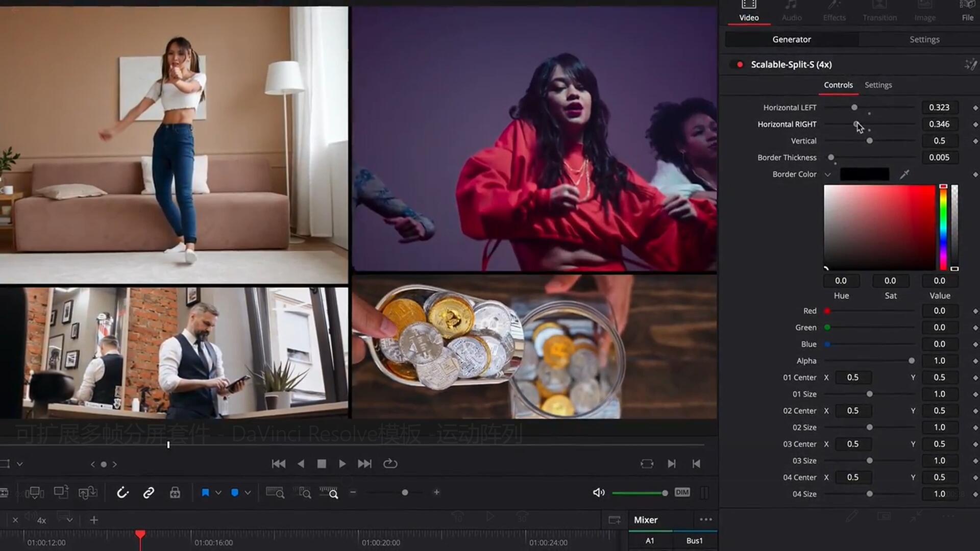Toggle linked selection chain icon
980x551 pixels.
coord(149,492)
